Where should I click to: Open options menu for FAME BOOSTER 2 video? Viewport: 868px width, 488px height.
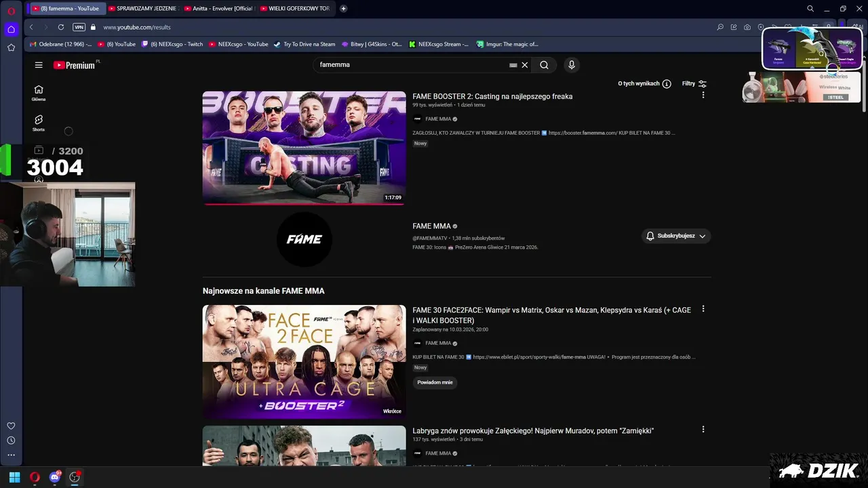(x=703, y=96)
